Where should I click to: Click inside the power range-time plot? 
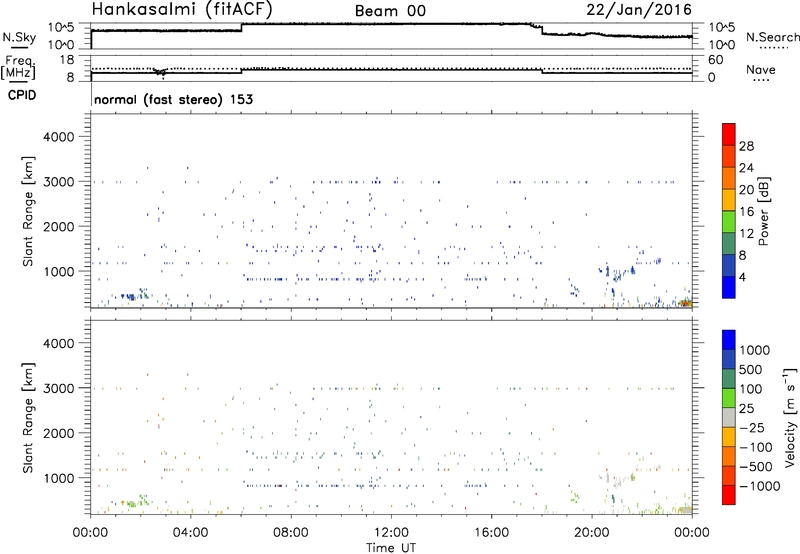[391, 211]
